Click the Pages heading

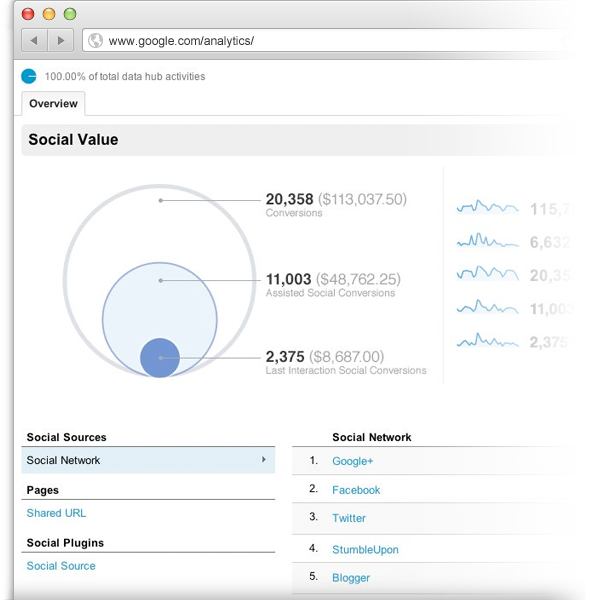click(x=42, y=490)
